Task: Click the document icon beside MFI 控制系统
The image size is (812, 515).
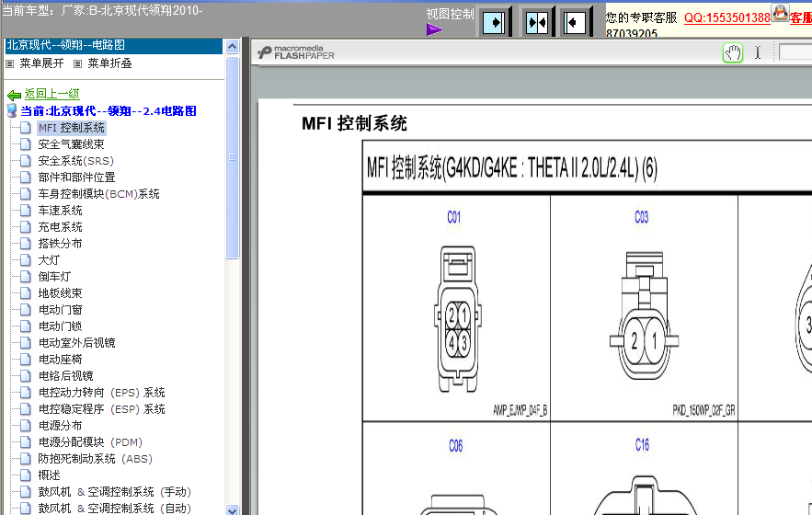Action: tap(26, 128)
